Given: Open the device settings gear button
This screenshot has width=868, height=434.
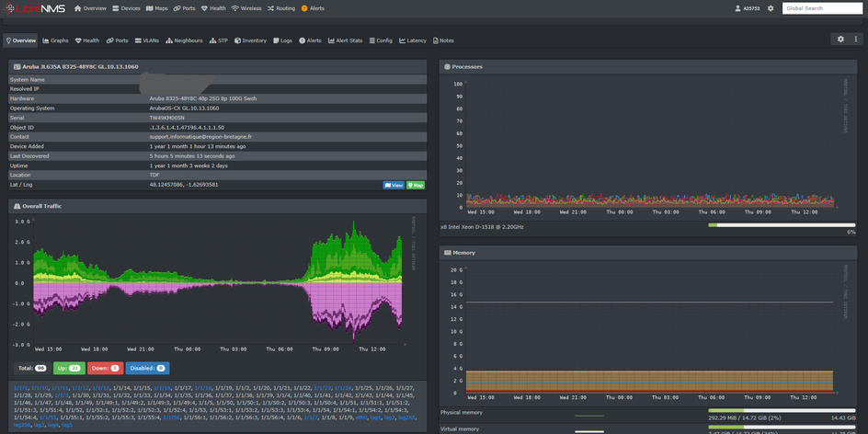Looking at the screenshot, I should click(x=840, y=40).
